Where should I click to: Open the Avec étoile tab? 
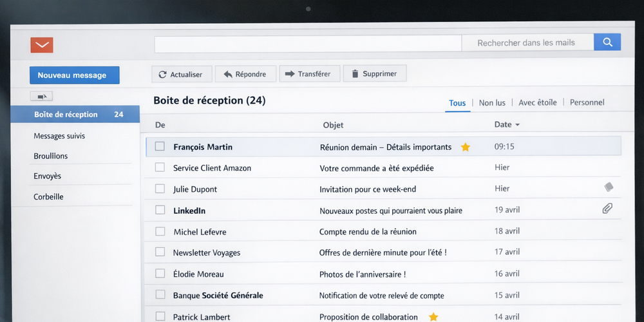point(537,102)
